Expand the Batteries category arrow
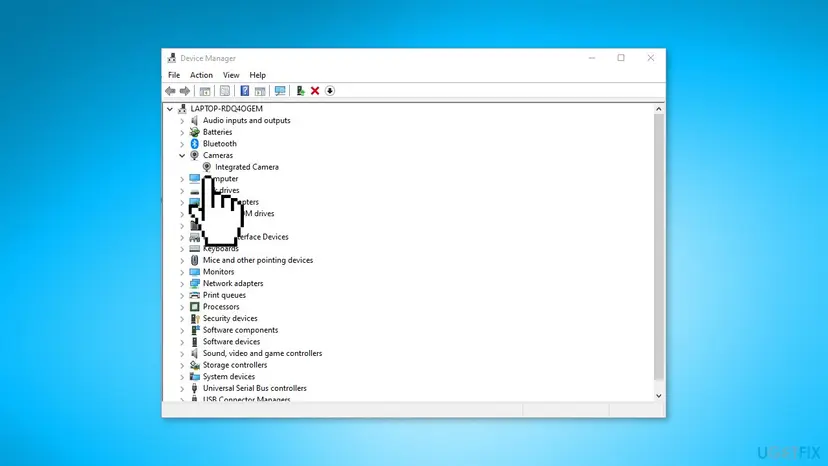The width and height of the screenshot is (828, 466). pyautogui.click(x=182, y=133)
